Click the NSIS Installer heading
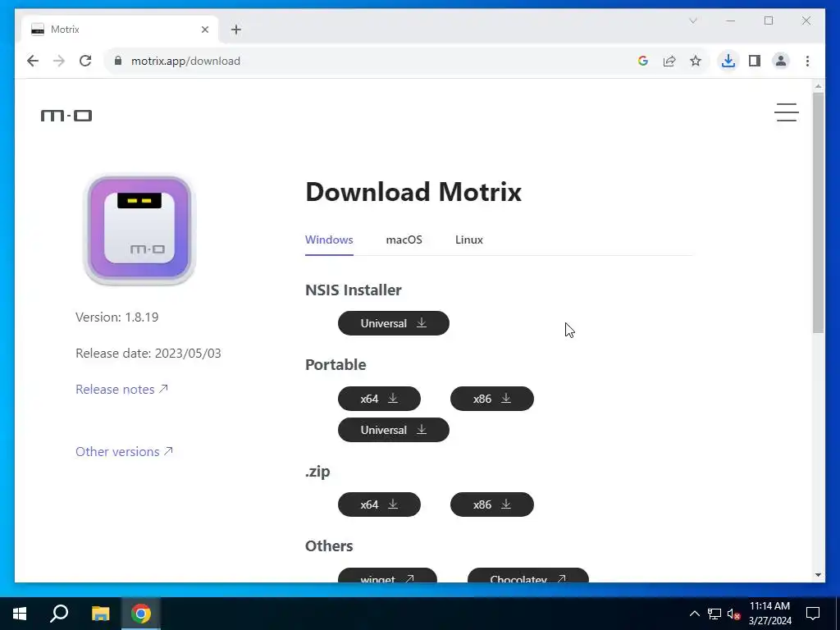The image size is (840, 630). (x=353, y=290)
